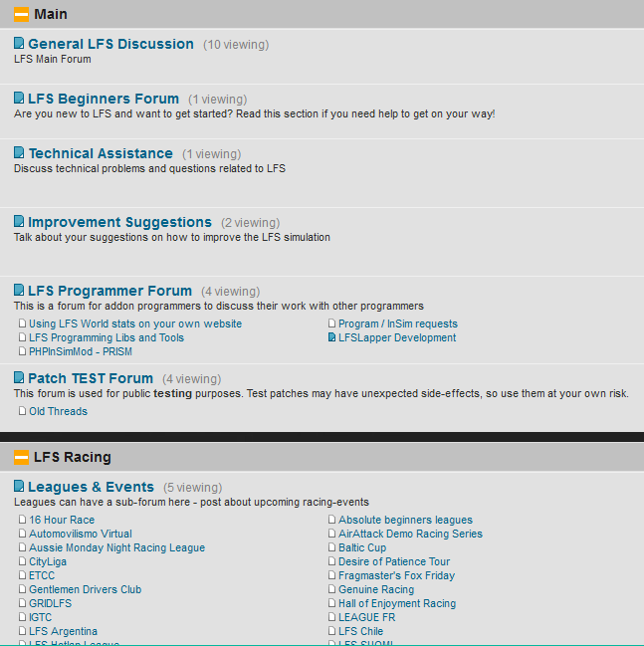Open CityLiga subforum

[x=48, y=562]
